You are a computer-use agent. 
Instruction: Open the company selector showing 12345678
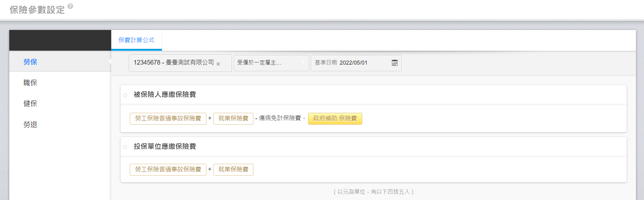[x=173, y=63]
